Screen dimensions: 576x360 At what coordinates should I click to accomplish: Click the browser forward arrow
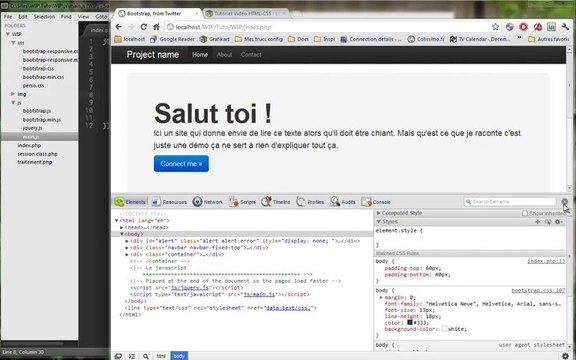(x=131, y=27)
